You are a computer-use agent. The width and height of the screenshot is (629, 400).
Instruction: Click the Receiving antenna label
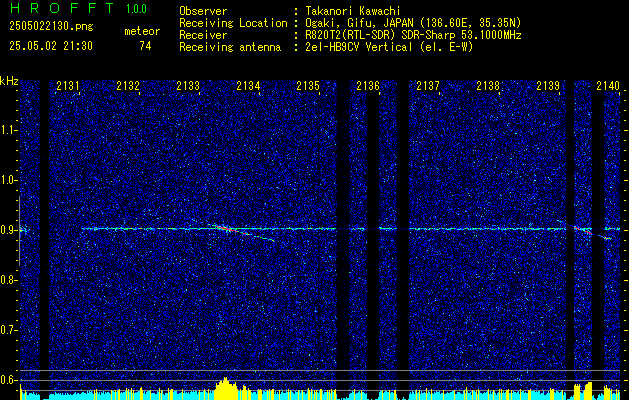[230, 47]
